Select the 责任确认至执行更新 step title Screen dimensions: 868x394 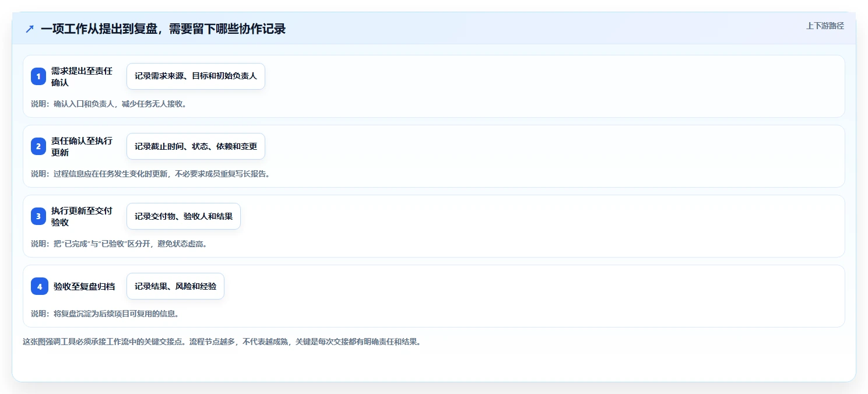[82, 146]
